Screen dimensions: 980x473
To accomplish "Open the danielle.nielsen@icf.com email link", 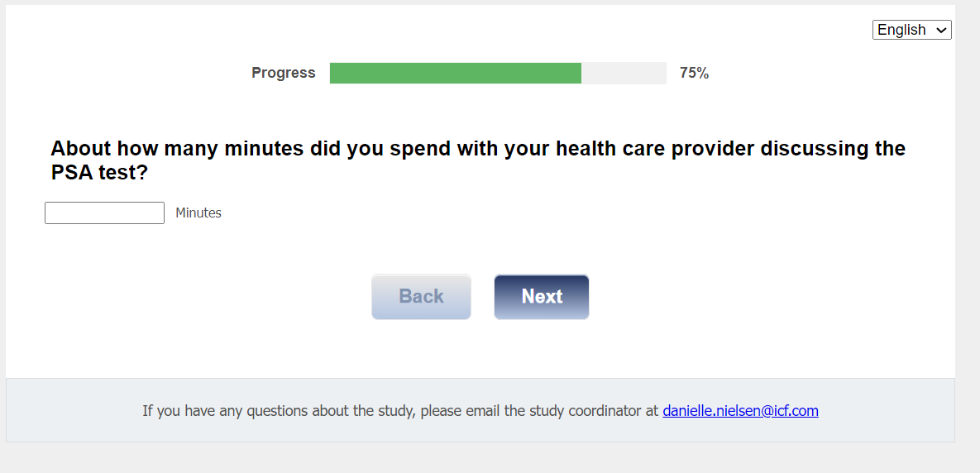I will coord(740,410).
